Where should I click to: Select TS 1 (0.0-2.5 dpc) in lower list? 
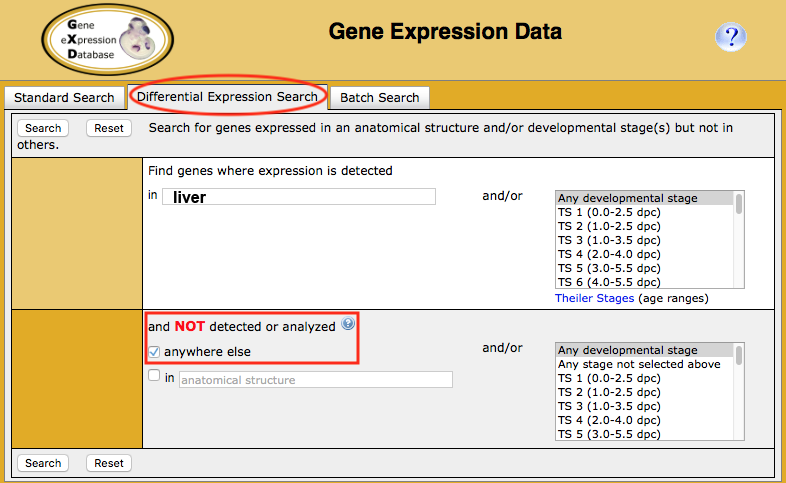point(644,378)
